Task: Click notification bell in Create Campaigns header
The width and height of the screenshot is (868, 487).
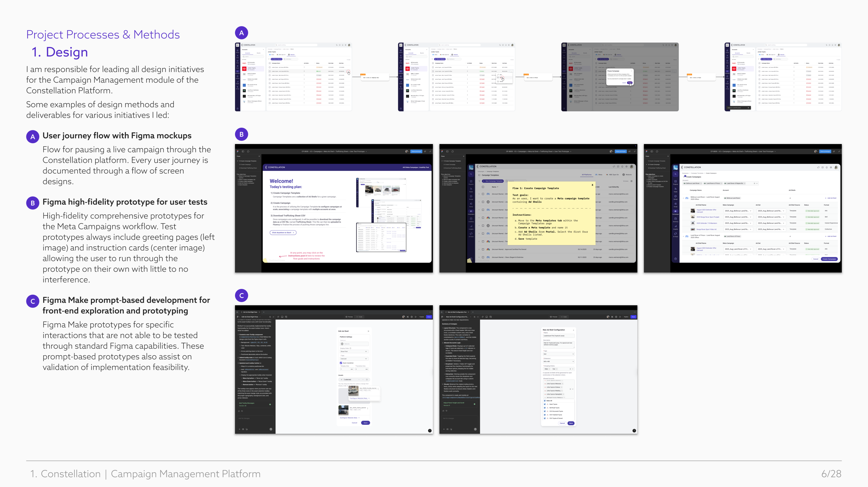Action: tap(826, 167)
